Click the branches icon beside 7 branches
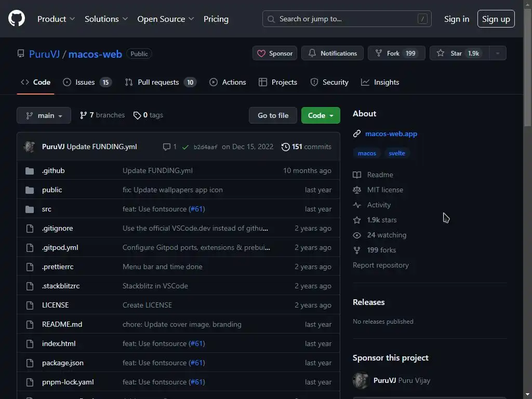 tap(83, 115)
